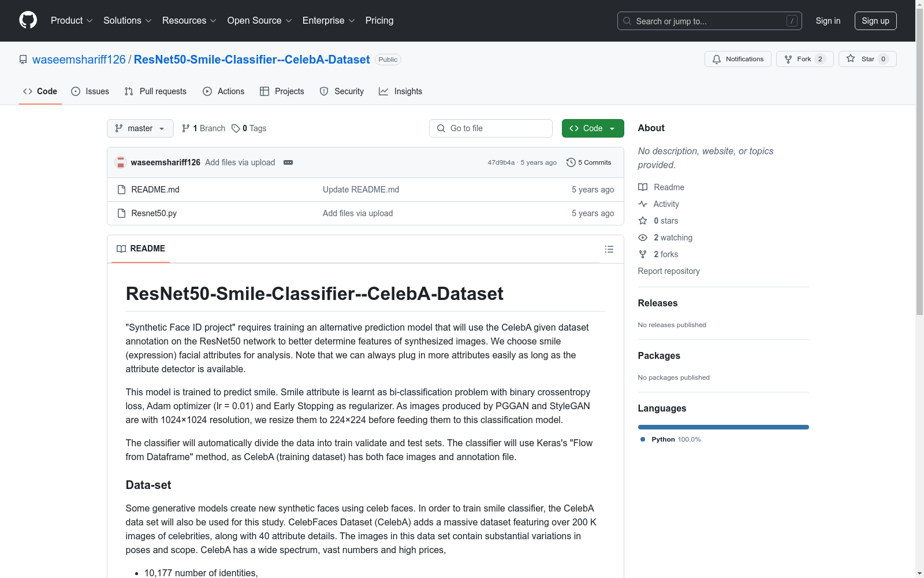This screenshot has width=924, height=578.
Task: Open the Resnet50.py file
Action: 154,213
